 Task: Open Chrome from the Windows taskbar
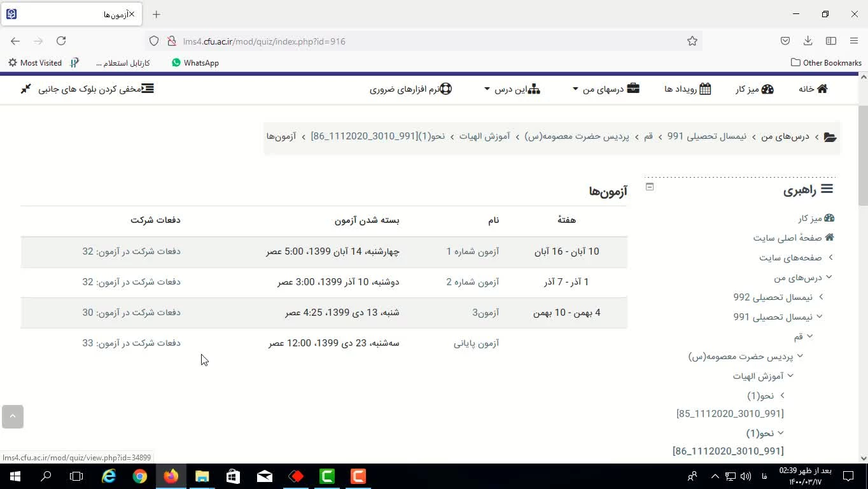click(140, 476)
